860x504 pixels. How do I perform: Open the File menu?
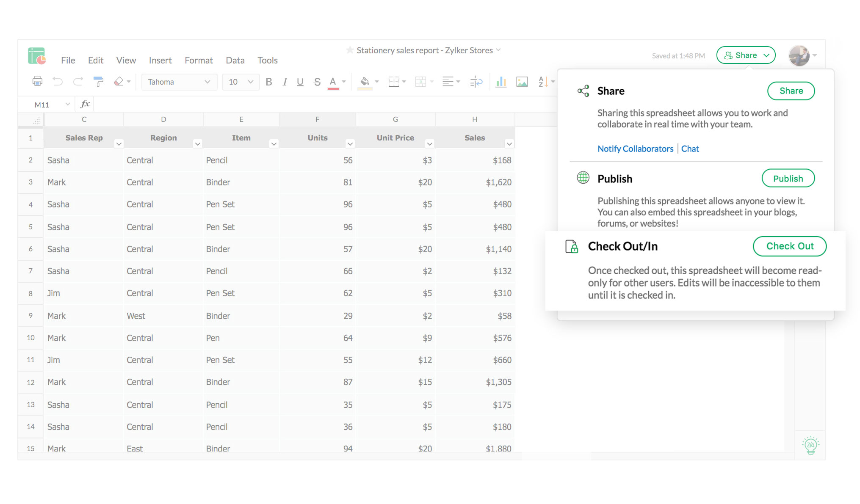click(x=68, y=60)
